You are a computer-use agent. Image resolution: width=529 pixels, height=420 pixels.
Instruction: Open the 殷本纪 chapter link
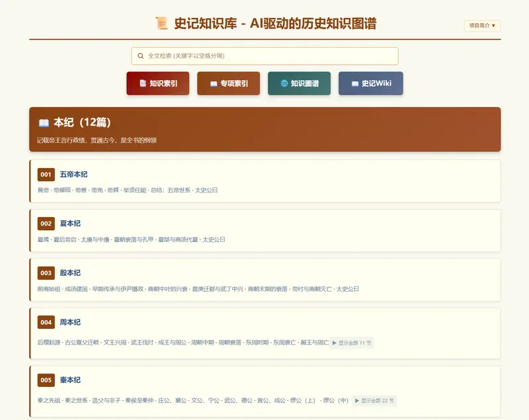pos(70,273)
